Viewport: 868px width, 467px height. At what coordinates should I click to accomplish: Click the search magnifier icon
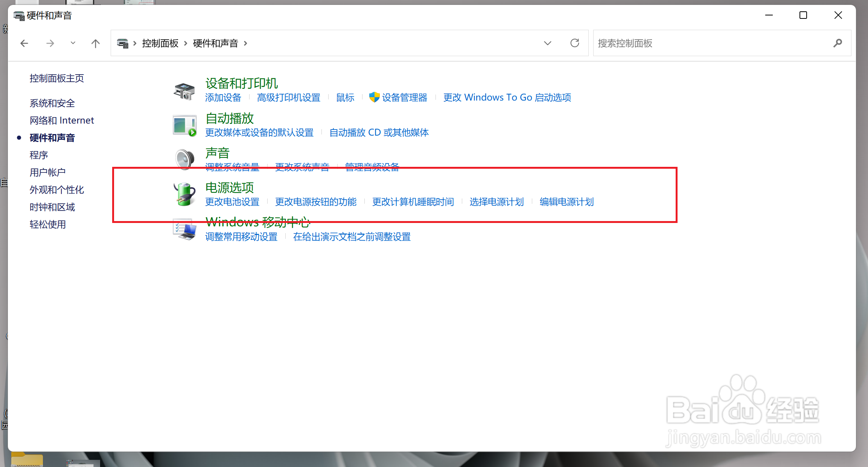838,43
